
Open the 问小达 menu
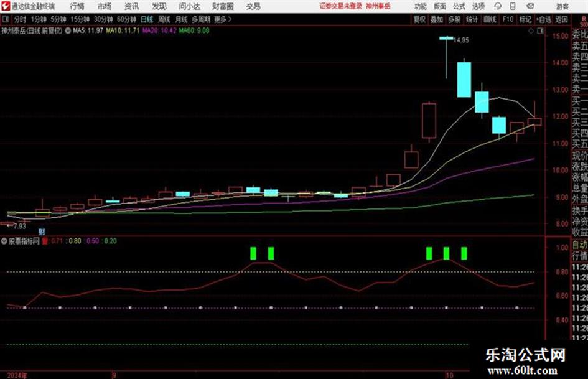pyautogui.click(x=189, y=6)
